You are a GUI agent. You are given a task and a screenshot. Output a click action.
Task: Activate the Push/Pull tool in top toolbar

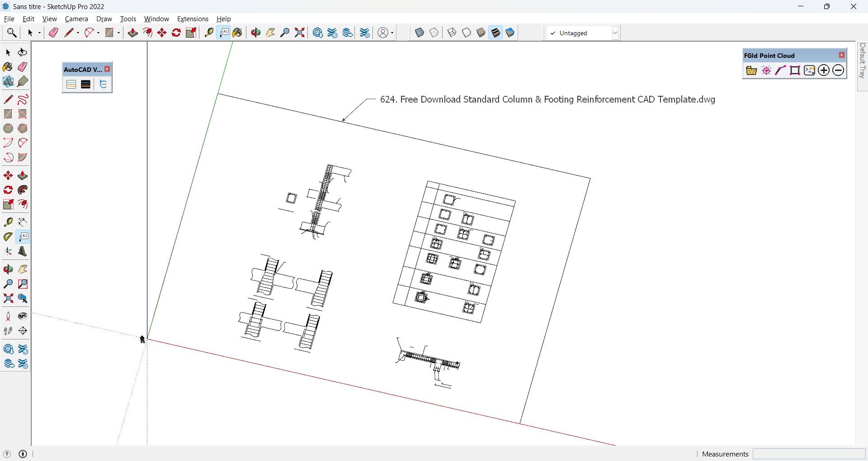click(133, 33)
